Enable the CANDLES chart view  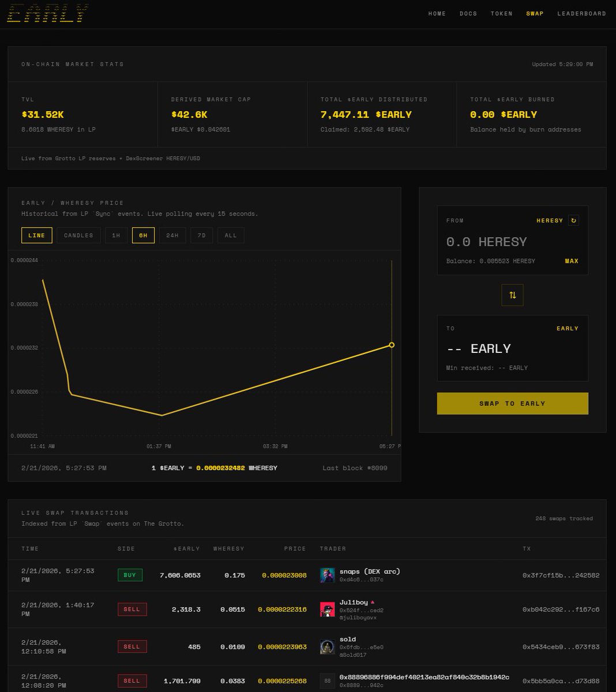(78, 235)
